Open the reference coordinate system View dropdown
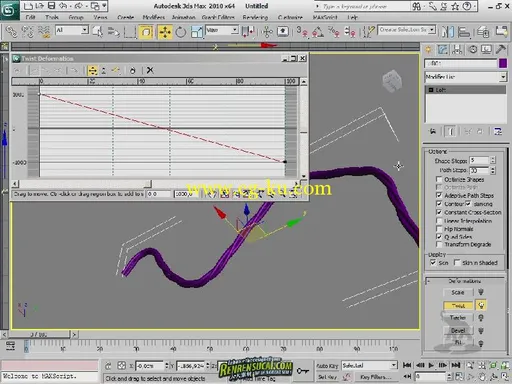The width and height of the screenshot is (512, 384). coord(222,30)
